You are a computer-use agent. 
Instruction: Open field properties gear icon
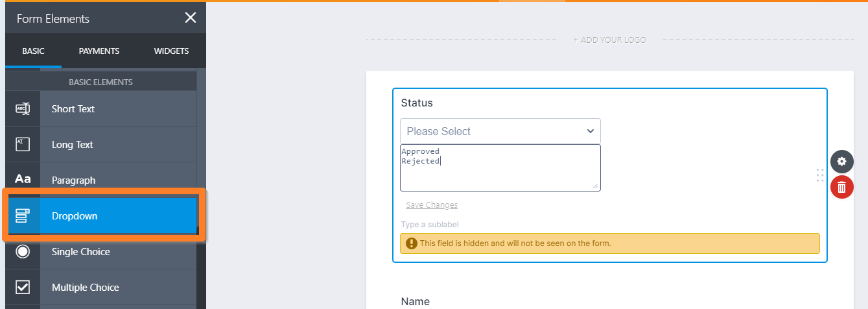[841, 162]
